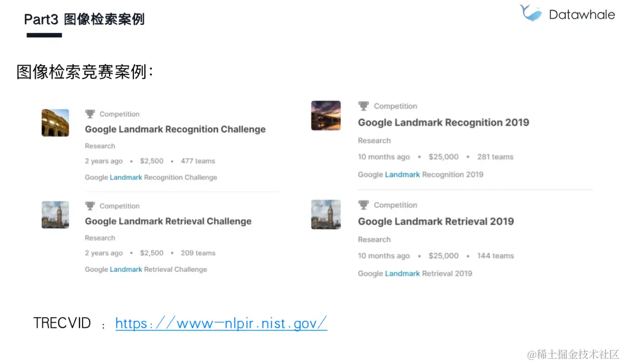Click '10 months ago' under Recognition 2019
This screenshot has width=623, height=364.
click(384, 157)
